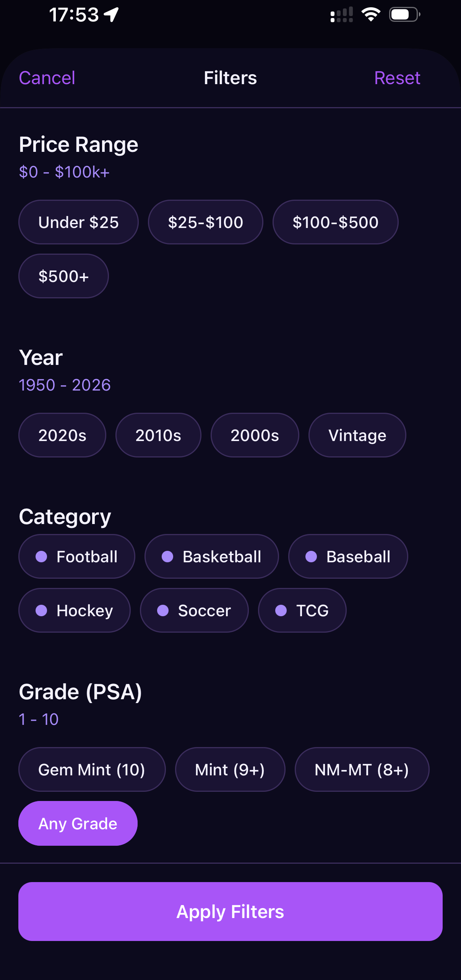Screen dimensions: 461x980
Task: Pick the $100-$500 price range
Action: point(335,222)
